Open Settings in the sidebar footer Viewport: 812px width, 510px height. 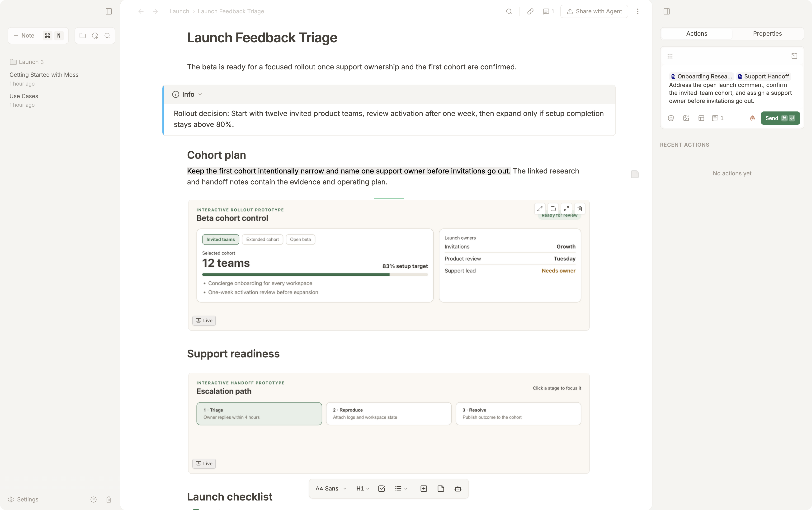[x=23, y=500]
